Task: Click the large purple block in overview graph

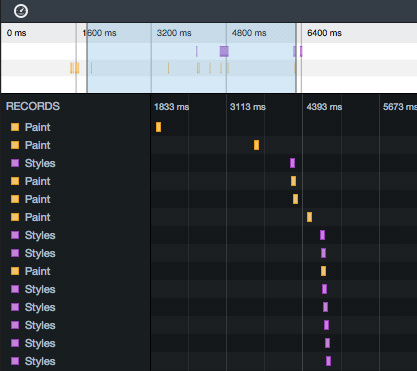Action: pyautogui.click(x=224, y=51)
